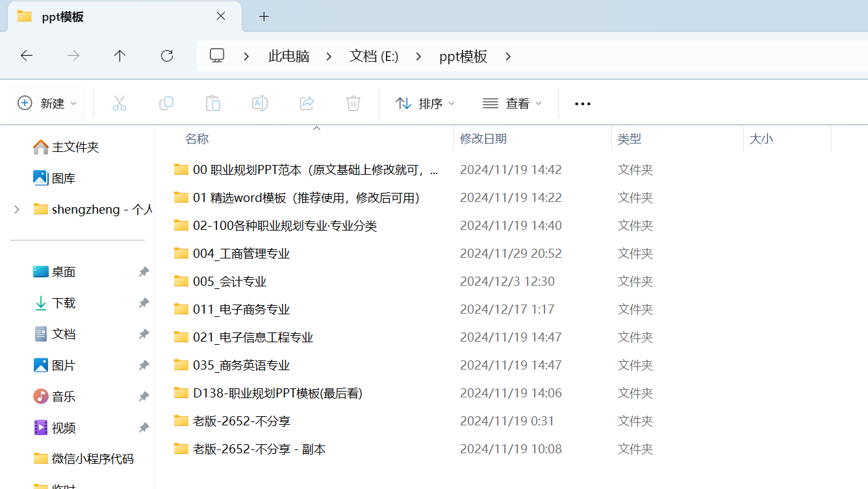
Task: Close the ppt模板 tab
Action: (221, 16)
